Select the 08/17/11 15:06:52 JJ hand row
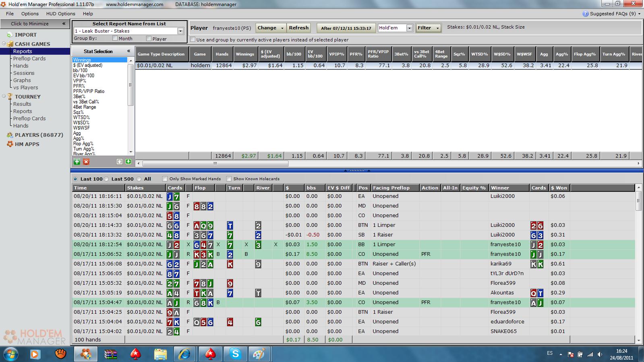Viewport: 644px width, 362px height. point(353,254)
